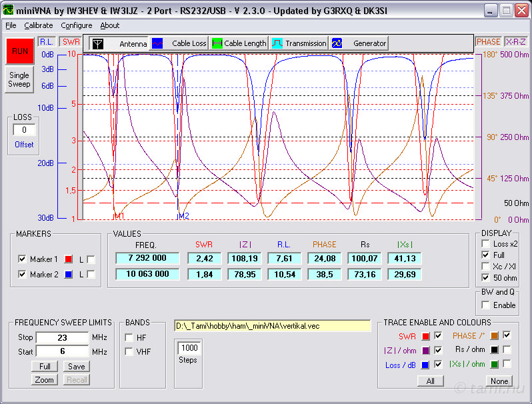The width and height of the screenshot is (532, 404).
Task: Activate the Transmission mode icon
Action: [277, 43]
